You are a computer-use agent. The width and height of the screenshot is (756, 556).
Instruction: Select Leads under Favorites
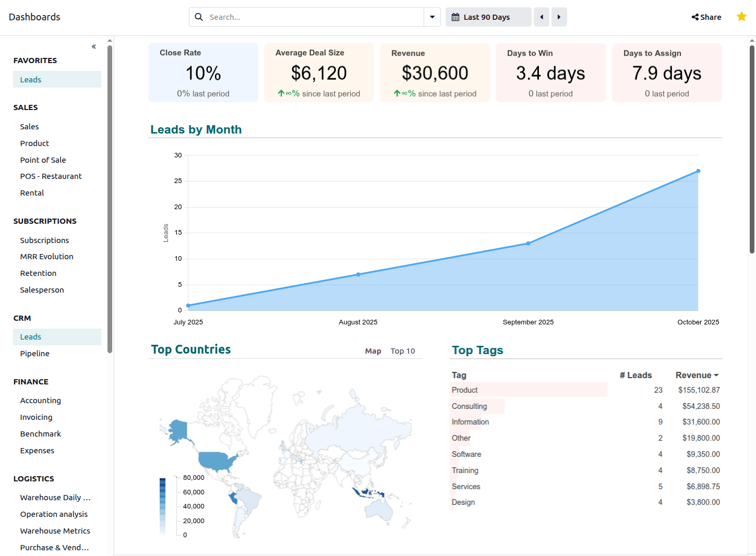tap(30, 79)
